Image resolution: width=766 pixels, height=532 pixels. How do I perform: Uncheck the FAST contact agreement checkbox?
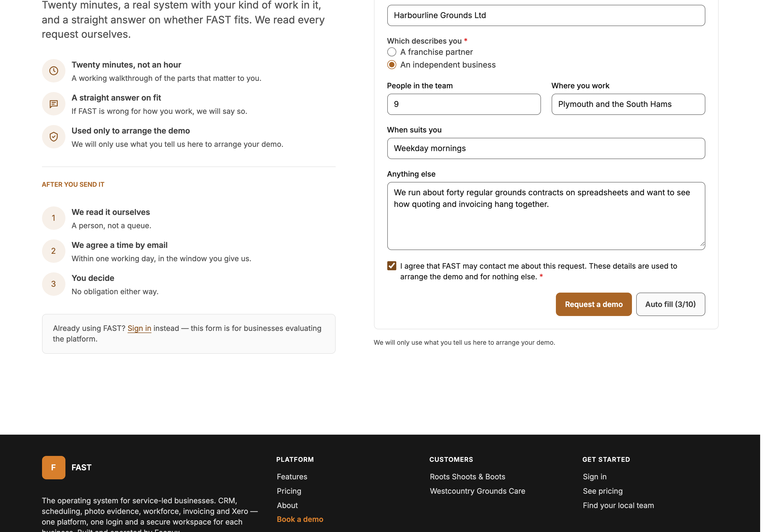(392, 266)
